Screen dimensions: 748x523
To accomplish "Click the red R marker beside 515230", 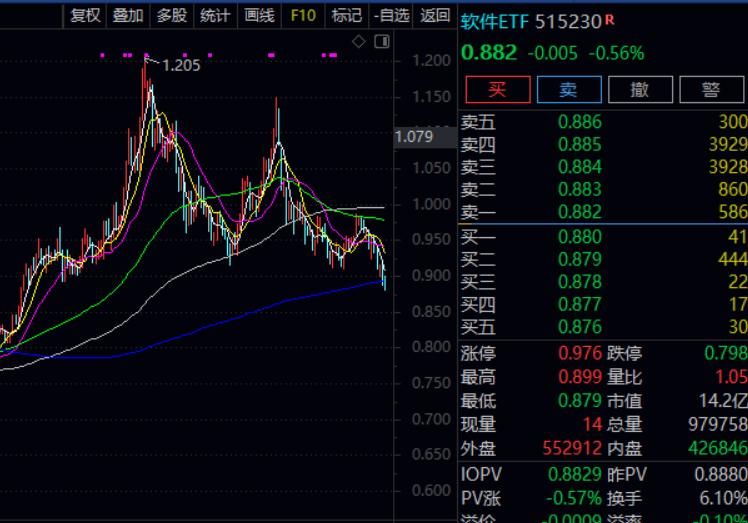I will pyautogui.click(x=610, y=20).
